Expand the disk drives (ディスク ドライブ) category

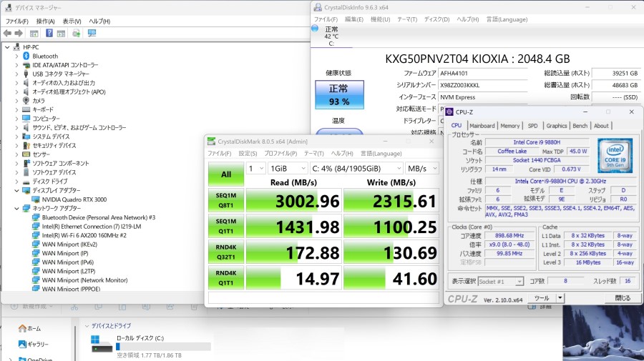[x=16, y=182]
